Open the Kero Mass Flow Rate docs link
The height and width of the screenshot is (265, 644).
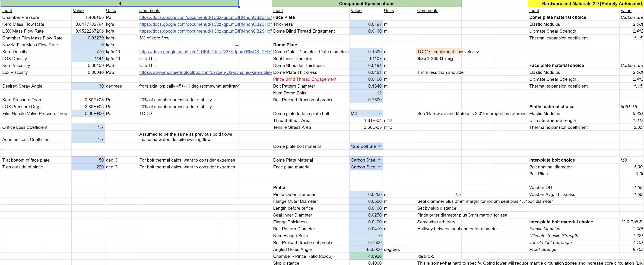[x=205, y=24]
